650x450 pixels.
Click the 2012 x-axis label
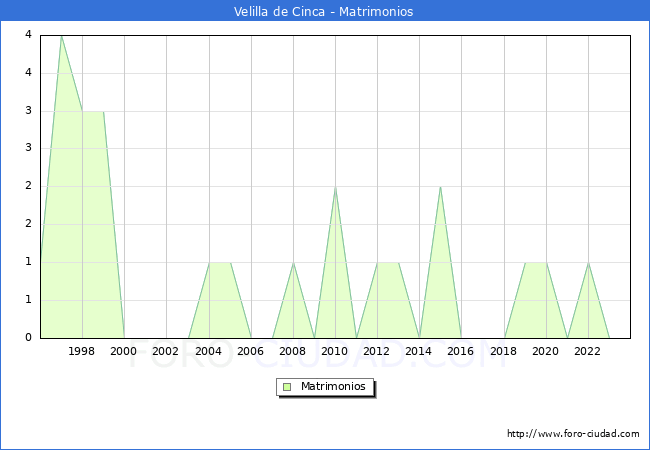click(x=377, y=351)
